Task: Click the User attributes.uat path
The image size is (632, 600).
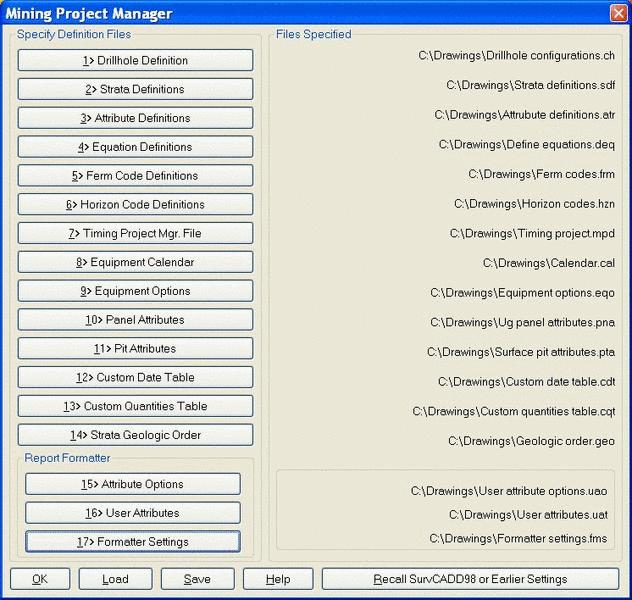Action: point(528,515)
